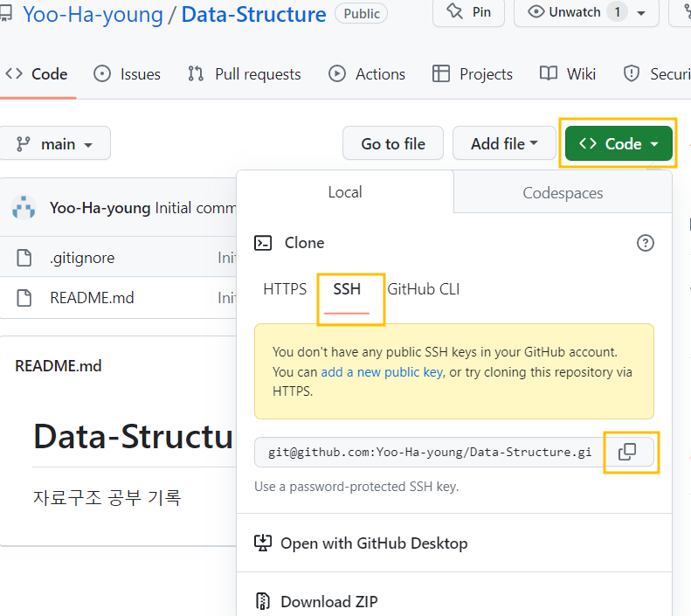This screenshot has height=616, width=691.
Task: Click Download ZIP option
Action: 454,601
